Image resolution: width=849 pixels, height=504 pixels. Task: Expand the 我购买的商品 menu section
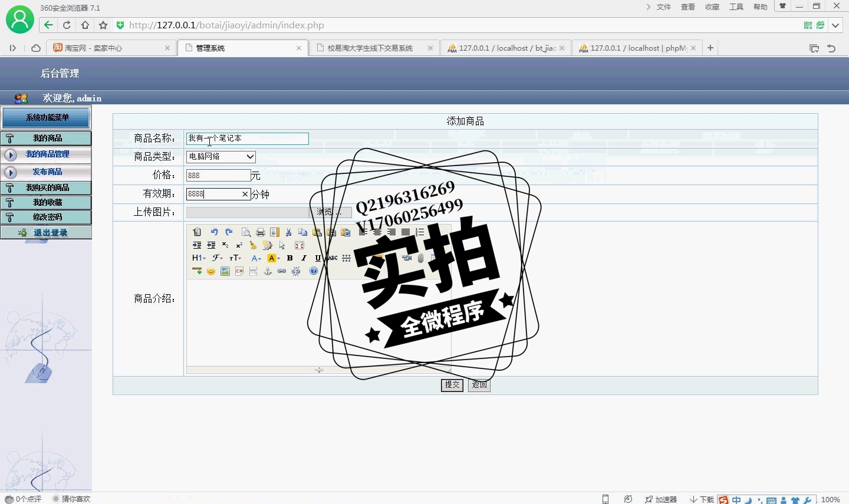[x=46, y=188]
